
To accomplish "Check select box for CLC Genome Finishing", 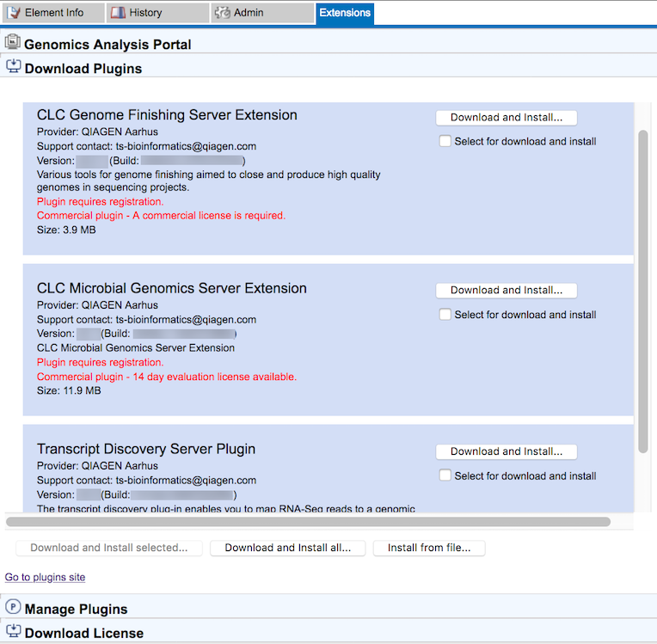I will point(445,141).
